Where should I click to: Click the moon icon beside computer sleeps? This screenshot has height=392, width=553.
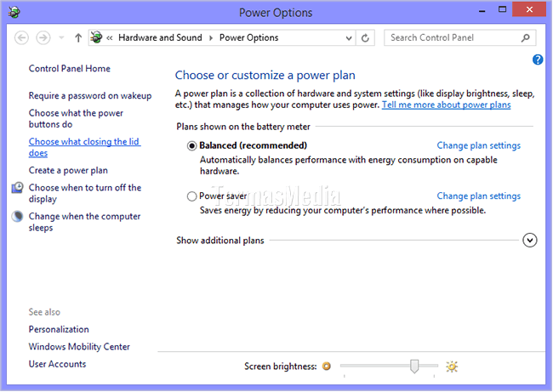pos(18,217)
